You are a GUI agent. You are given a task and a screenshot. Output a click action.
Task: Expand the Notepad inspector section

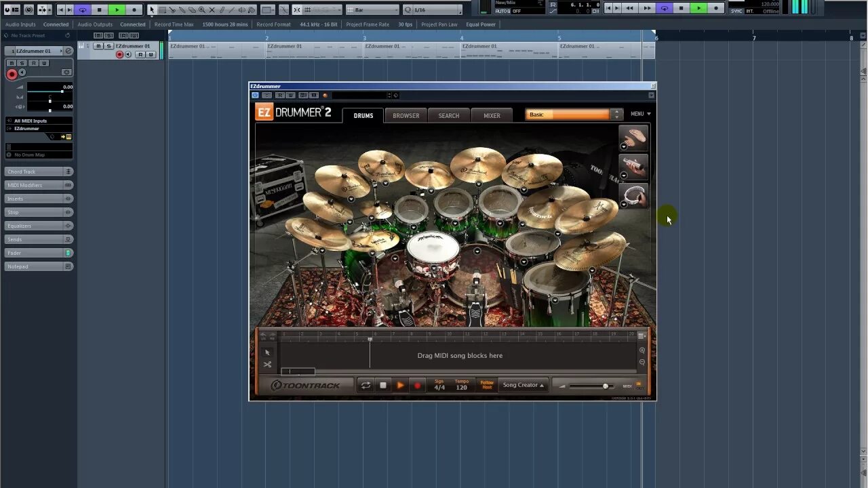(x=39, y=266)
